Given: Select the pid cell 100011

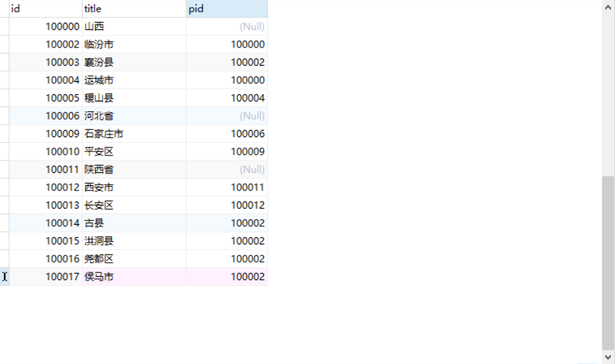Looking at the screenshot, I should [227, 187].
